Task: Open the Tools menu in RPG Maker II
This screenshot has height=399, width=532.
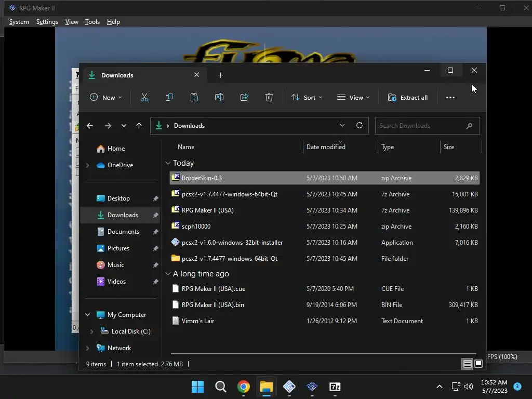Action: [92, 22]
